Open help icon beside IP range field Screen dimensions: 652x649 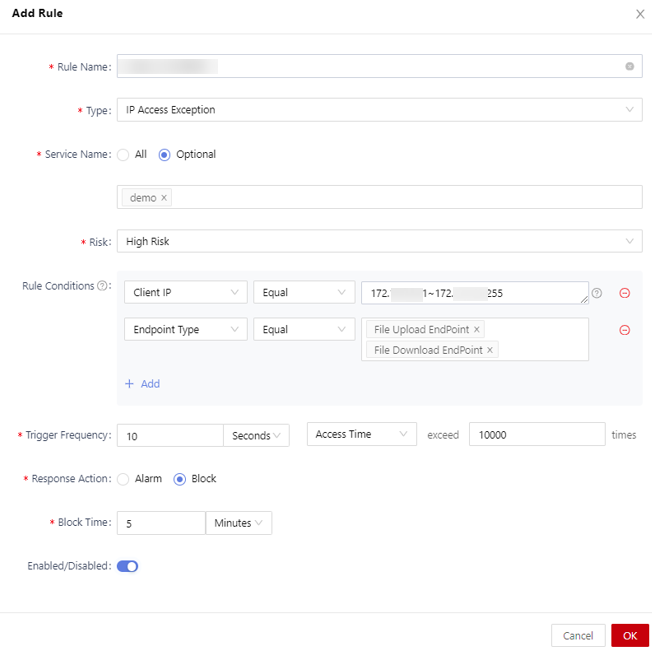point(597,293)
